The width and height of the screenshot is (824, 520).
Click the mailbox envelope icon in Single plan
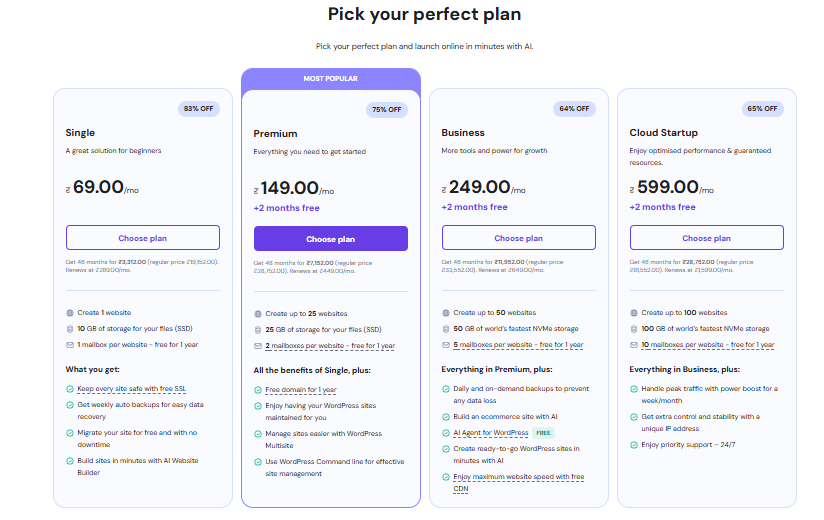[x=70, y=345]
